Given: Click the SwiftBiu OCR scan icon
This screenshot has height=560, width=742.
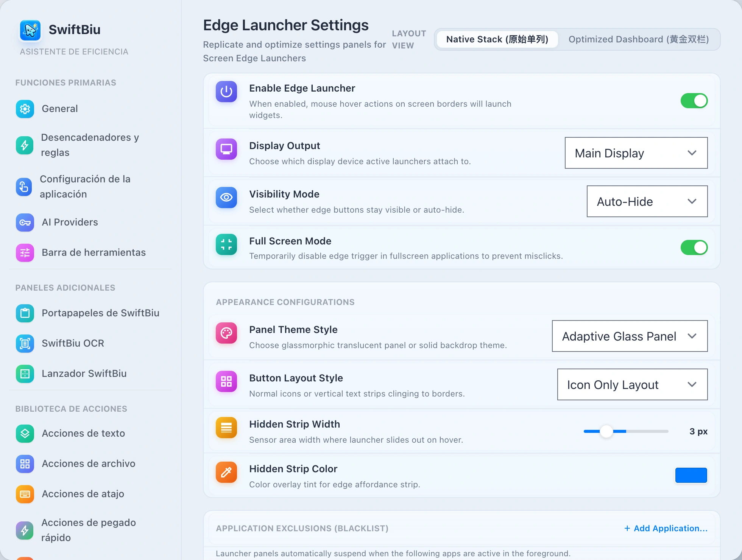Looking at the screenshot, I should click(25, 344).
